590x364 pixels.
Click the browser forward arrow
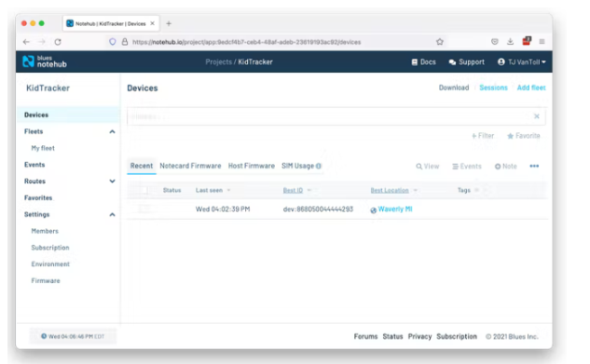[42, 42]
